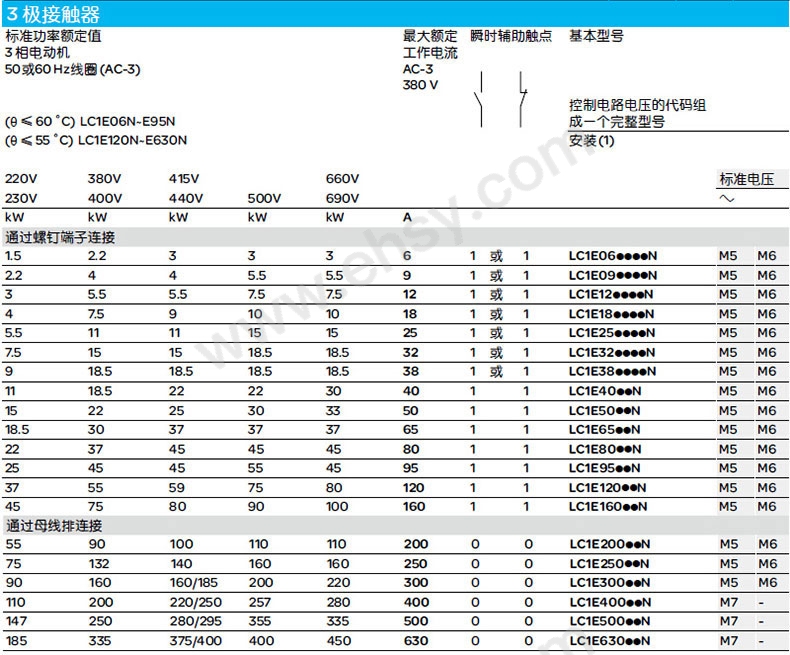Click the 'LC1E06N~E95N' temperature range line

click(x=90, y=121)
